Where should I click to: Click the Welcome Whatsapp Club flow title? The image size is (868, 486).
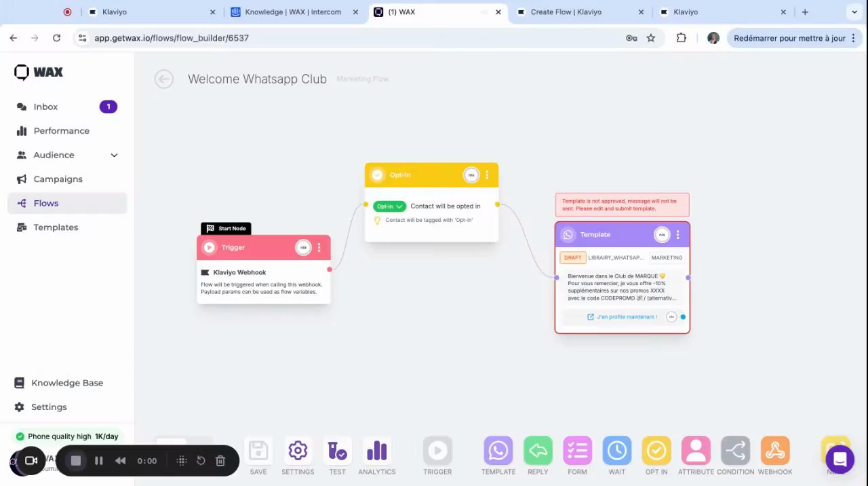[x=257, y=79]
